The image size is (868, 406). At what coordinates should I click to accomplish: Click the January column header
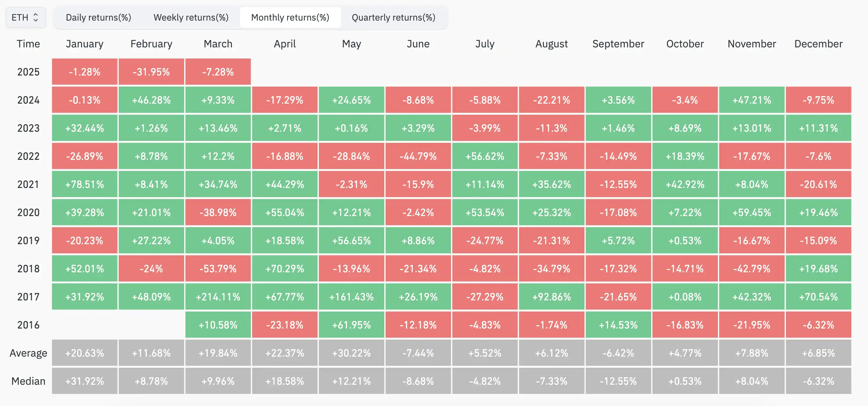[85, 44]
